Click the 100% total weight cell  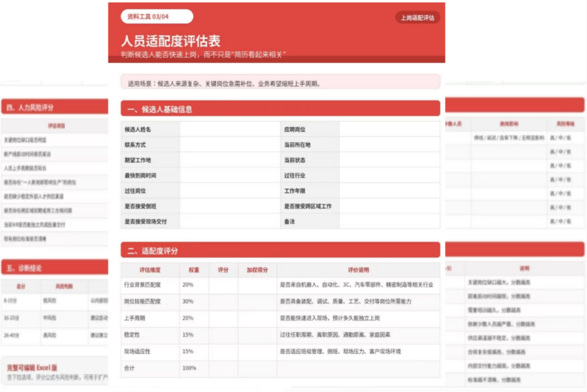189,368
